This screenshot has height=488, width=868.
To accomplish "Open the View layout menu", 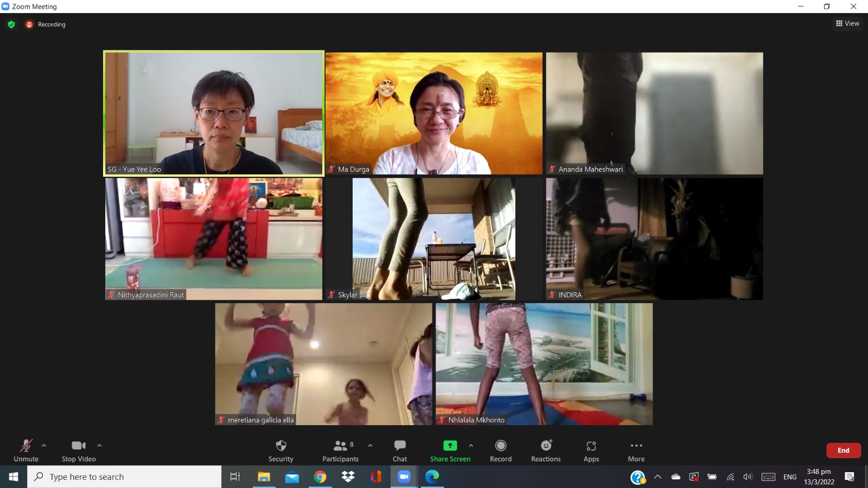I will tap(847, 23).
